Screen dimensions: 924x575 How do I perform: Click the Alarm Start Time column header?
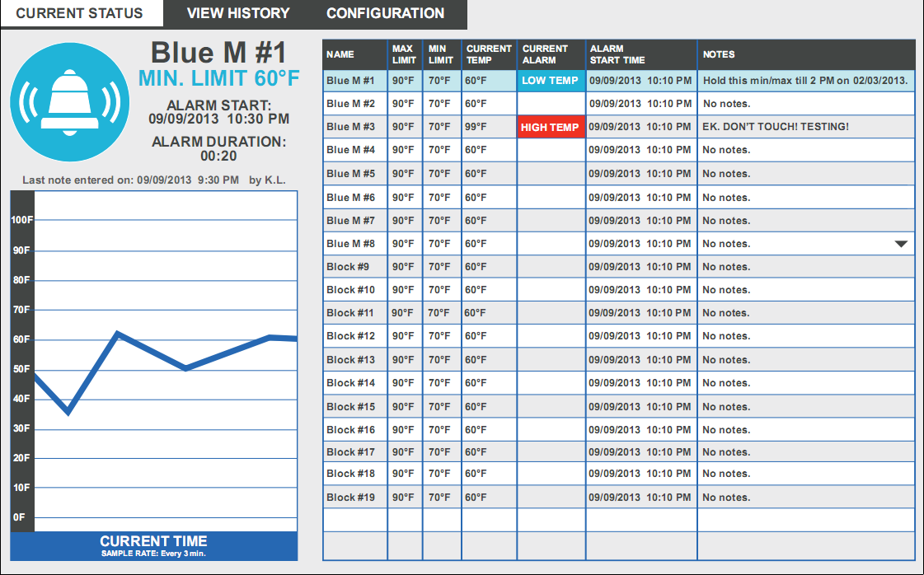pyautogui.click(x=617, y=54)
